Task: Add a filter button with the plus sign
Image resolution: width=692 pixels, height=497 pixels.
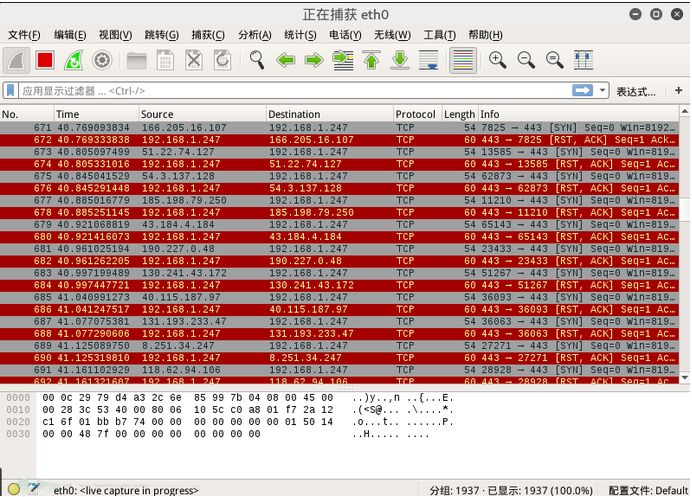Action: tap(679, 90)
